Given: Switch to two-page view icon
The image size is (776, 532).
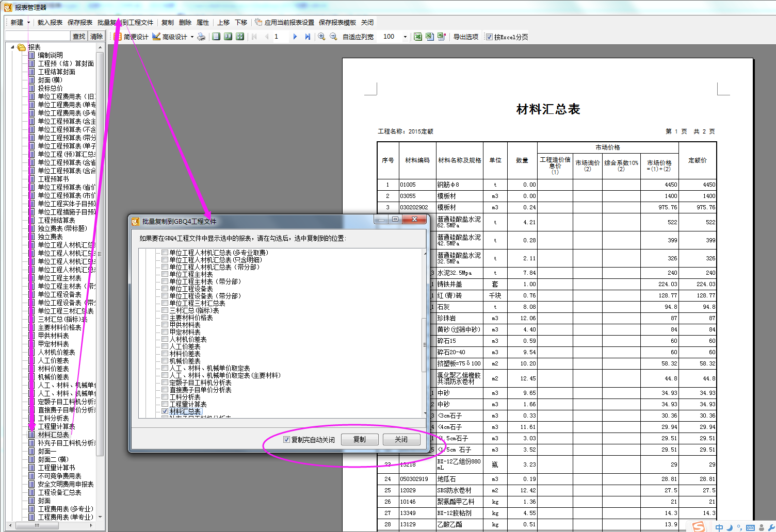Looking at the screenshot, I should 228,37.
